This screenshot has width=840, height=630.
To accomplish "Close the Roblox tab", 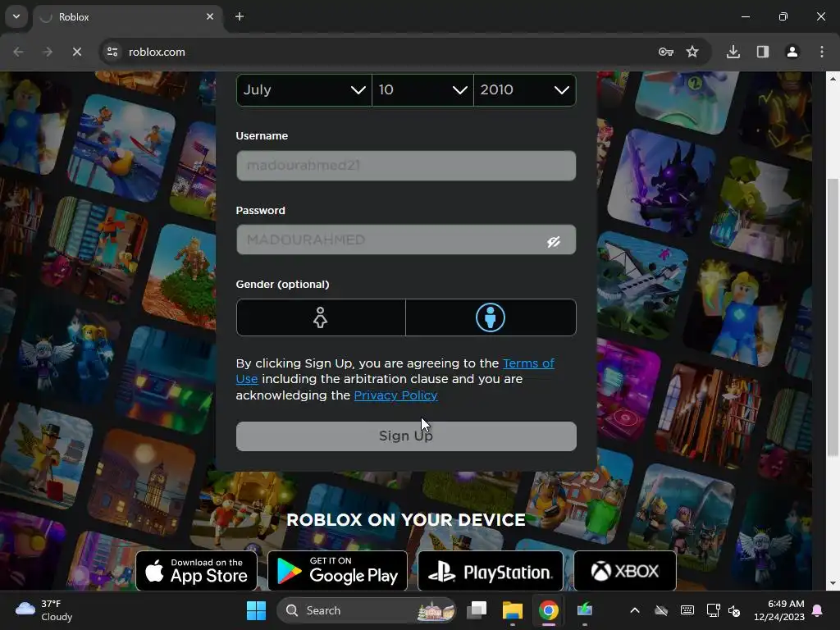I will pyautogui.click(x=210, y=16).
